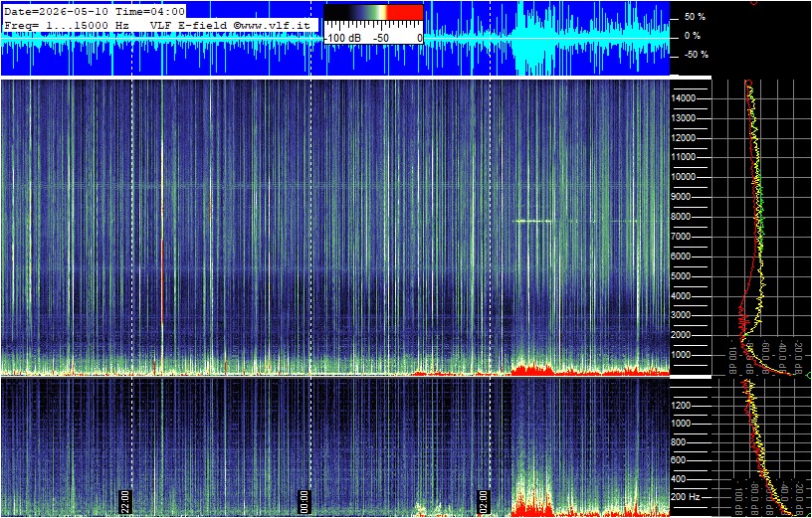Click the -100 dB label on color legend

click(x=341, y=39)
